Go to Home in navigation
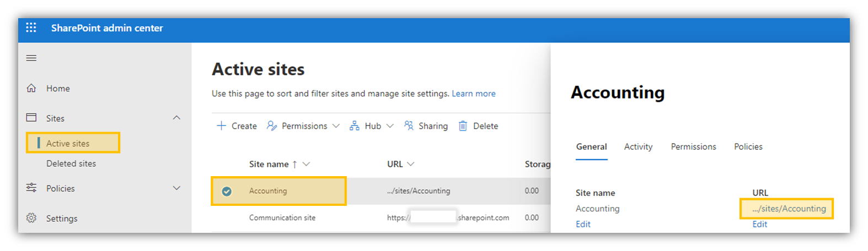Viewport: 868px width, 251px height. point(58,88)
